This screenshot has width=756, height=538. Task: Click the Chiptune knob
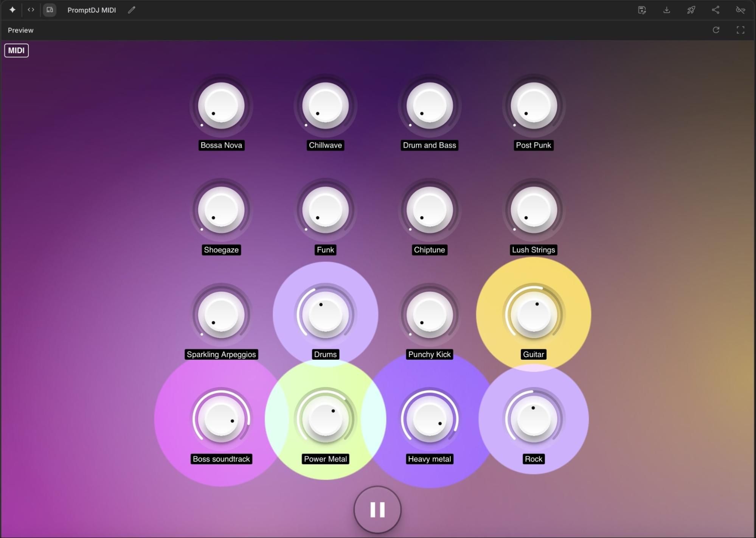(429, 210)
